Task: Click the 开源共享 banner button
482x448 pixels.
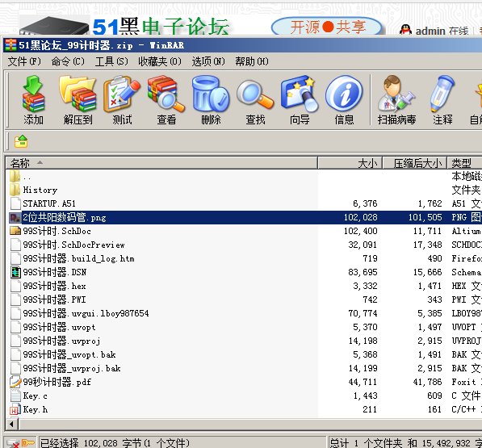Action: [x=327, y=27]
